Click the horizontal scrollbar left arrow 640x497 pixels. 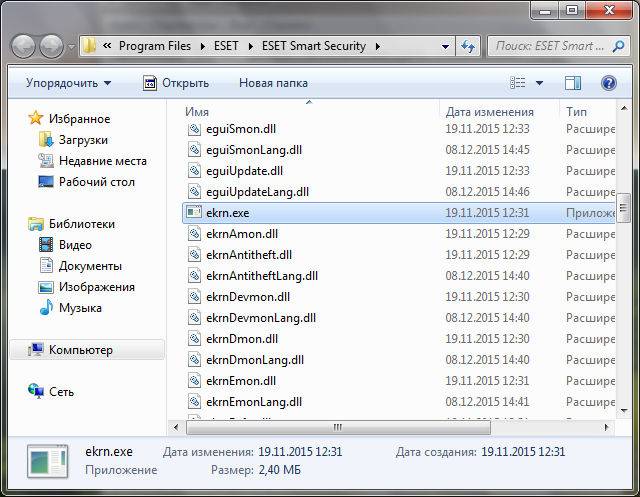(176, 427)
